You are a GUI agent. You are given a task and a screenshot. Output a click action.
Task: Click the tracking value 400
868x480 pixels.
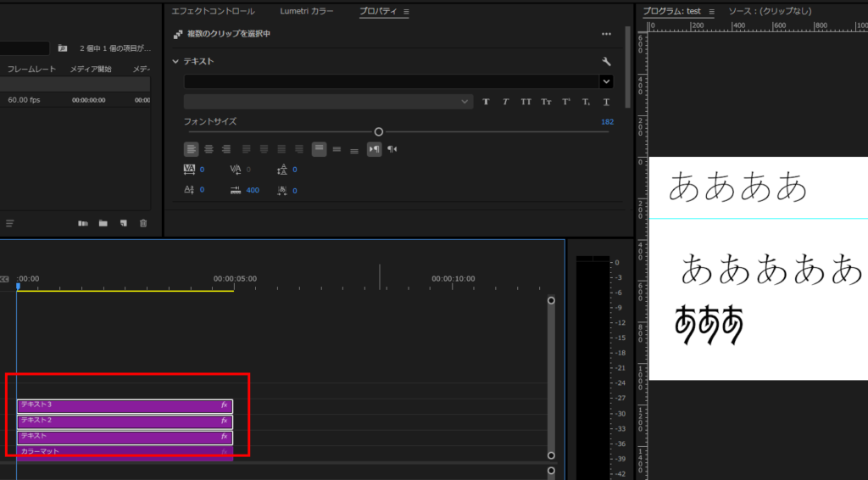tap(253, 191)
